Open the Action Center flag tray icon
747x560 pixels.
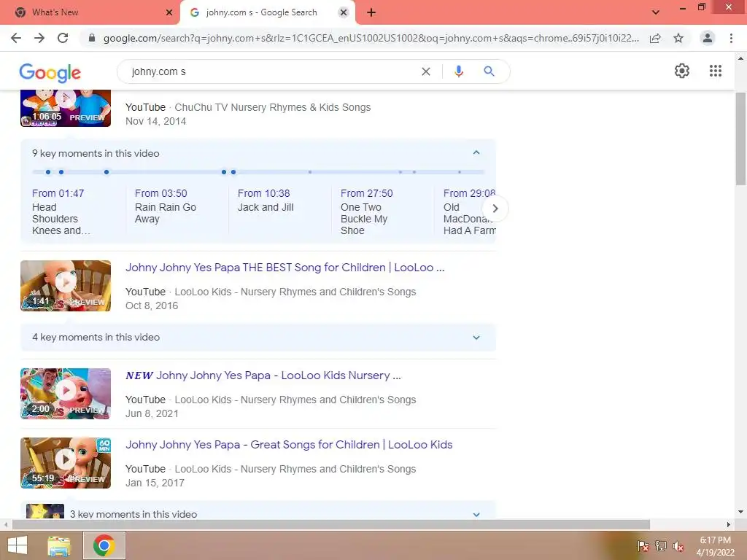pyautogui.click(x=643, y=546)
